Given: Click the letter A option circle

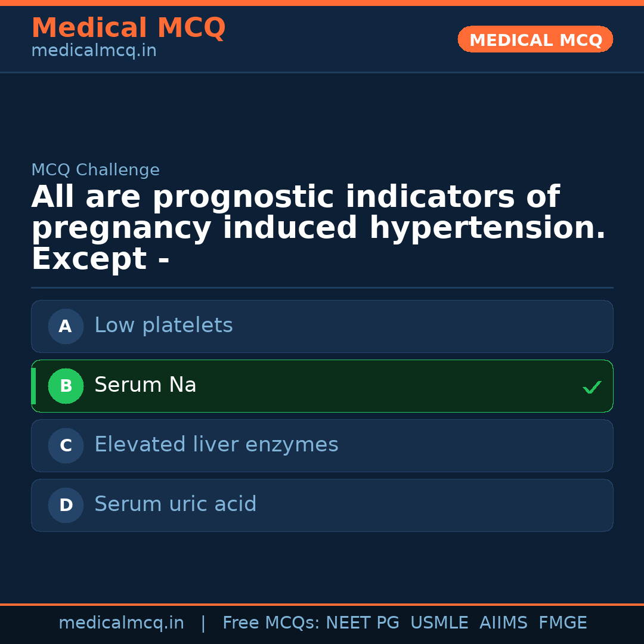Looking at the screenshot, I should click(x=66, y=326).
